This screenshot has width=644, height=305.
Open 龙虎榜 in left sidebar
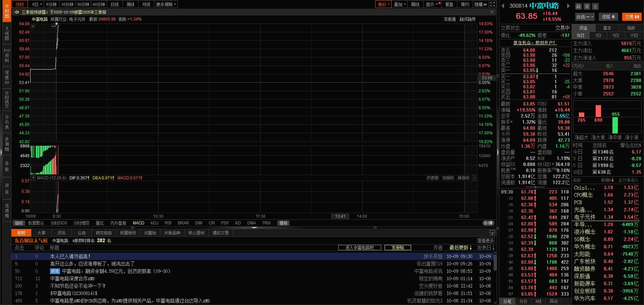7,211
